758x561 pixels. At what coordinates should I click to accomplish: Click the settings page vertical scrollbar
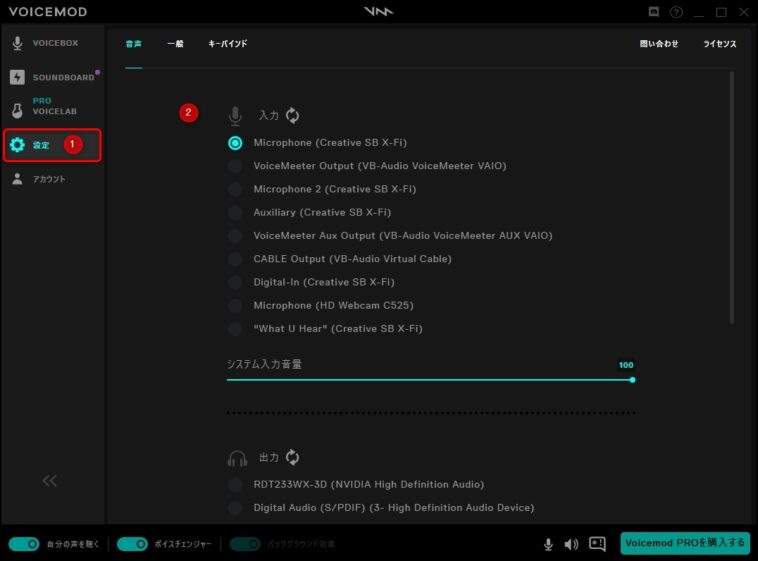click(732, 198)
